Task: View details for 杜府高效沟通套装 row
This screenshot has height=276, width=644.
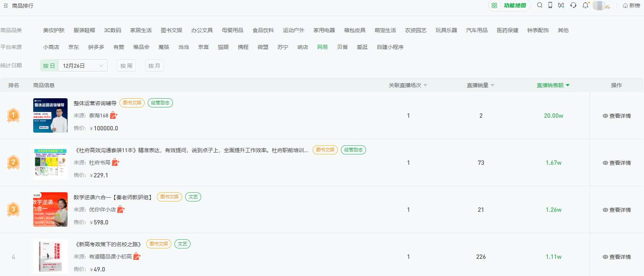Action: [x=617, y=163]
